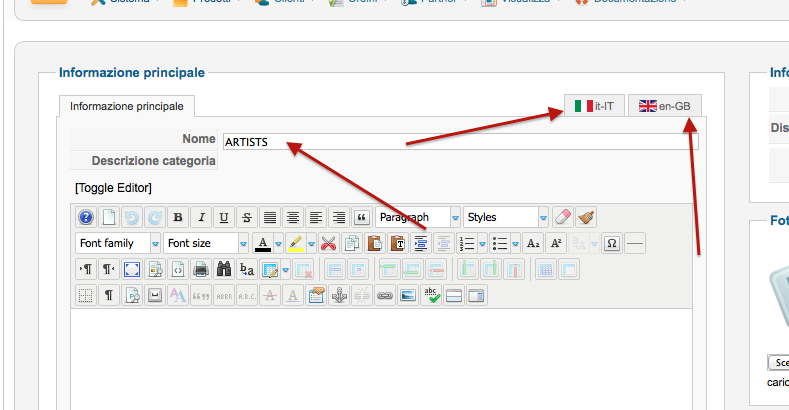Click the source code icon

[x=178, y=269]
